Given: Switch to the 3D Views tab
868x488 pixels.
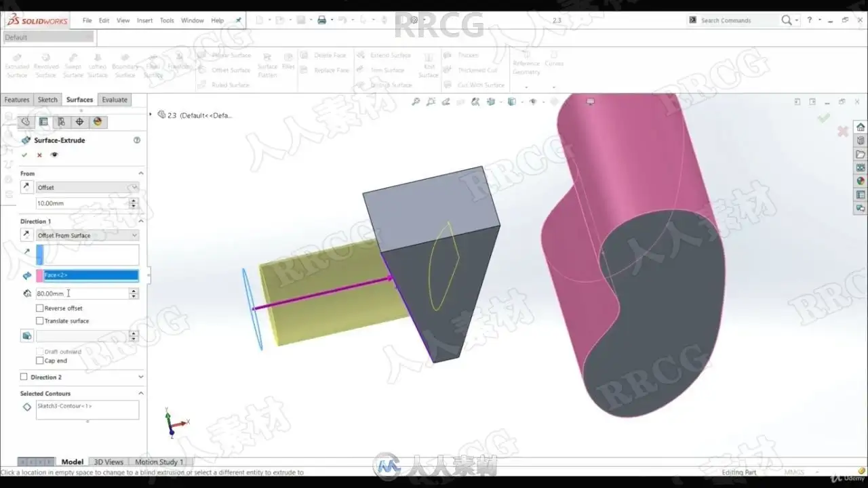Looking at the screenshot, I should [x=108, y=462].
